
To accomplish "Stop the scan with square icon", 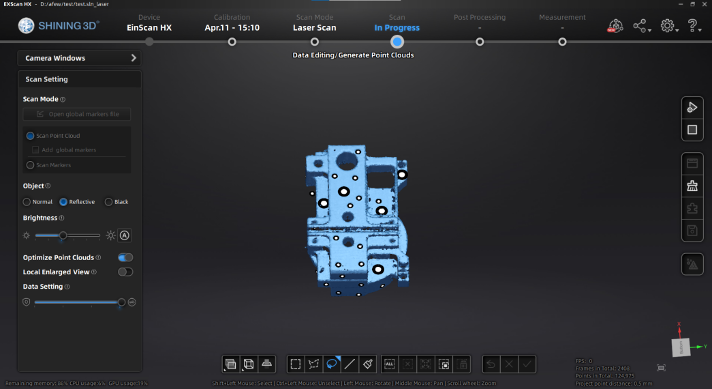I will coord(692,130).
